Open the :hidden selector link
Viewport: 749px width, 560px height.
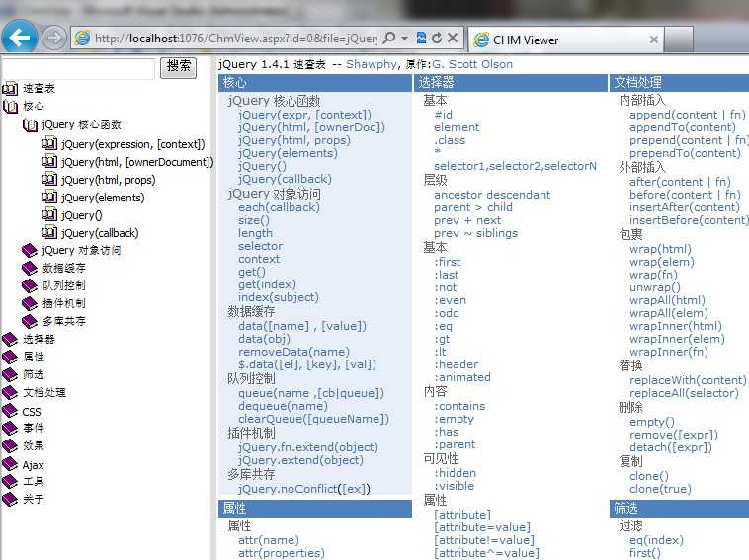coord(455,473)
